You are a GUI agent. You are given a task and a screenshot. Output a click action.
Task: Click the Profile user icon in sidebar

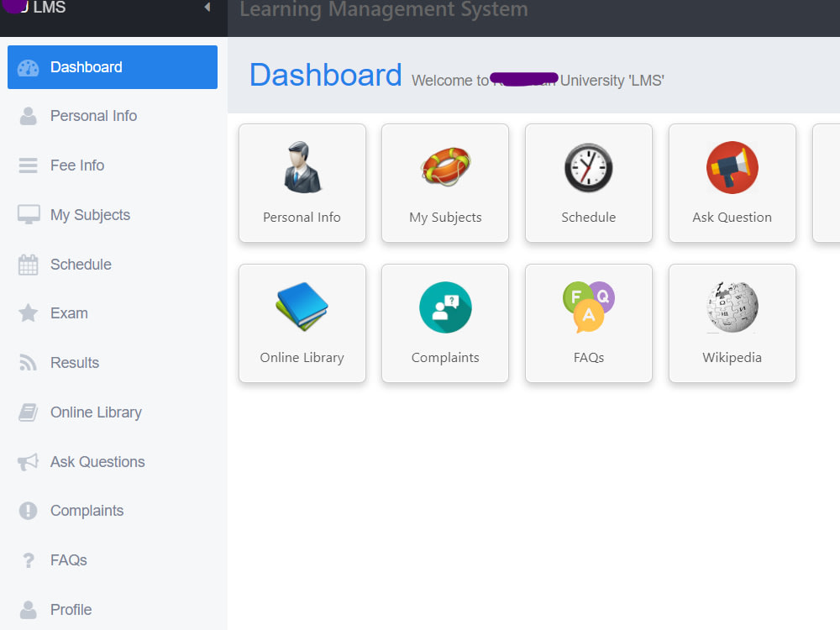click(x=28, y=610)
